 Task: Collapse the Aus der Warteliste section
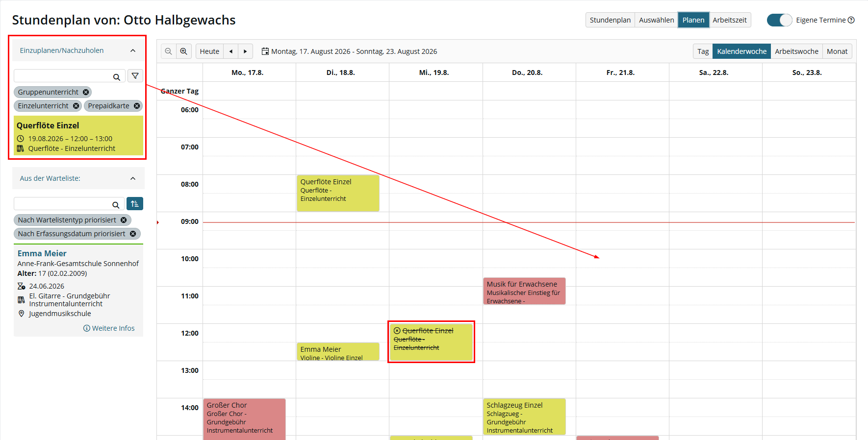pos(133,178)
